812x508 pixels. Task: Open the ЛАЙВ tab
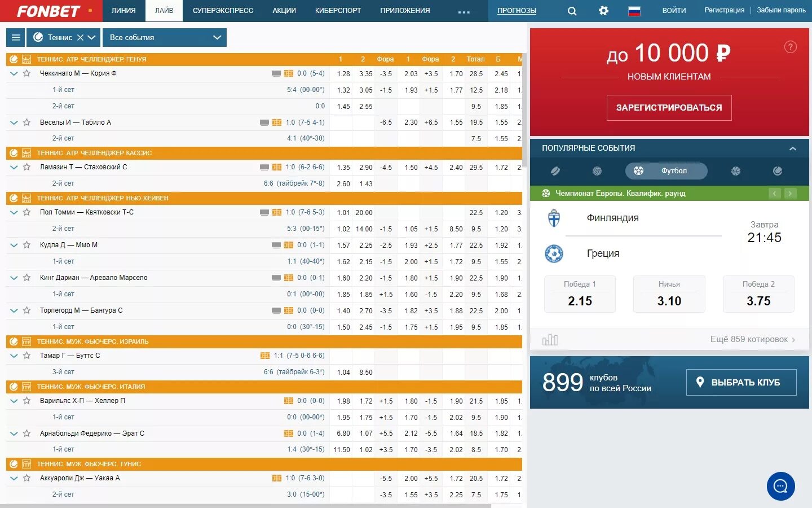(x=164, y=11)
